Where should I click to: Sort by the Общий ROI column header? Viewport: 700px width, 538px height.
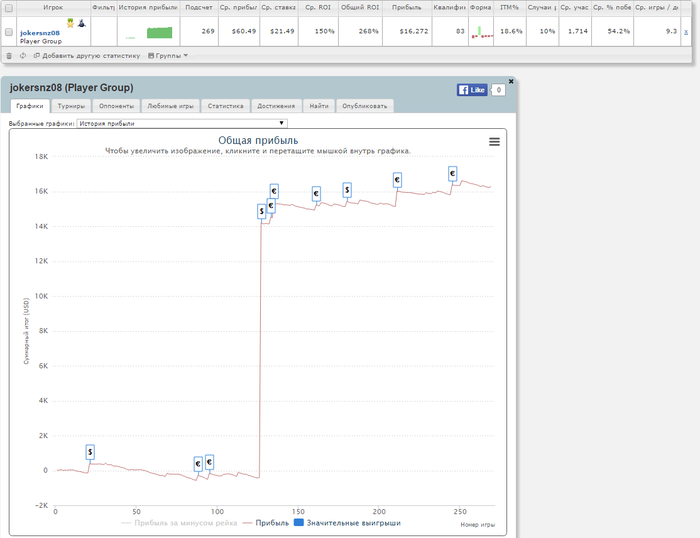360,8
